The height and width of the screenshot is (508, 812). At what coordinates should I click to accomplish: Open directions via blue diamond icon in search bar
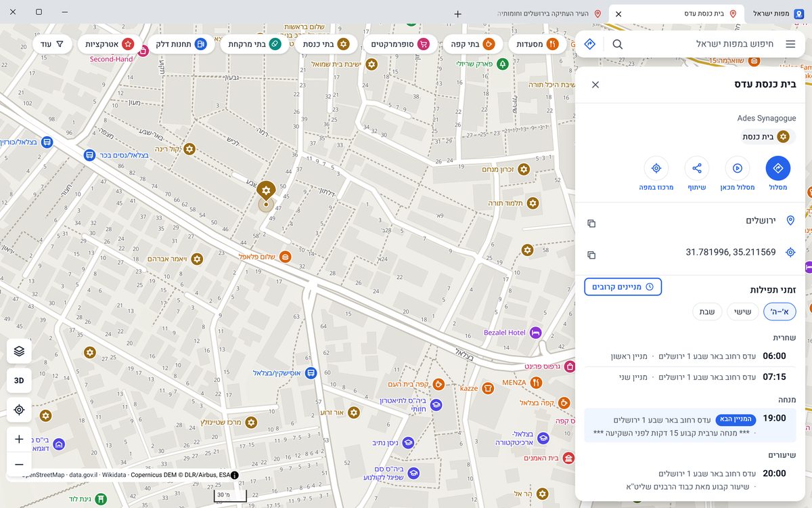coord(589,44)
